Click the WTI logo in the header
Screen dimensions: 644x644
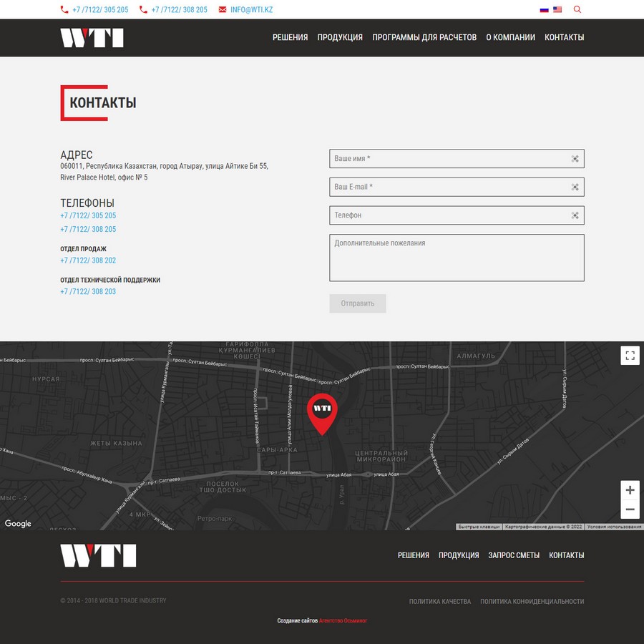92,38
